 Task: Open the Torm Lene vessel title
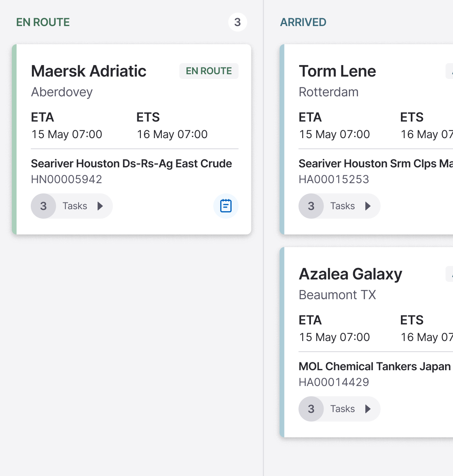(x=337, y=71)
